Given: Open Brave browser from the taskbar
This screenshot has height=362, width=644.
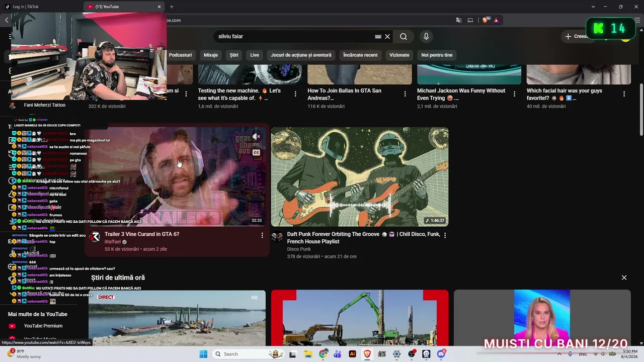Looking at the screenshot, I should 367,354.
